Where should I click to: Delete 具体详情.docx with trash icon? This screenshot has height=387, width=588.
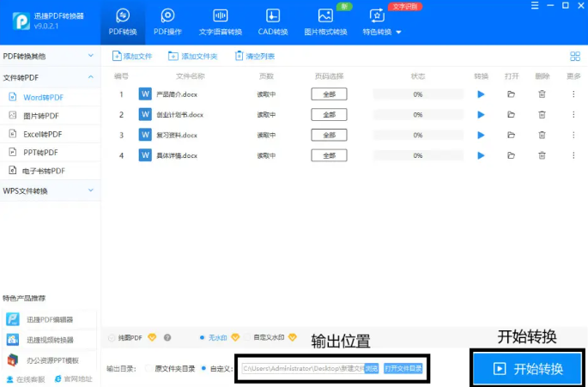click(542, 155)
